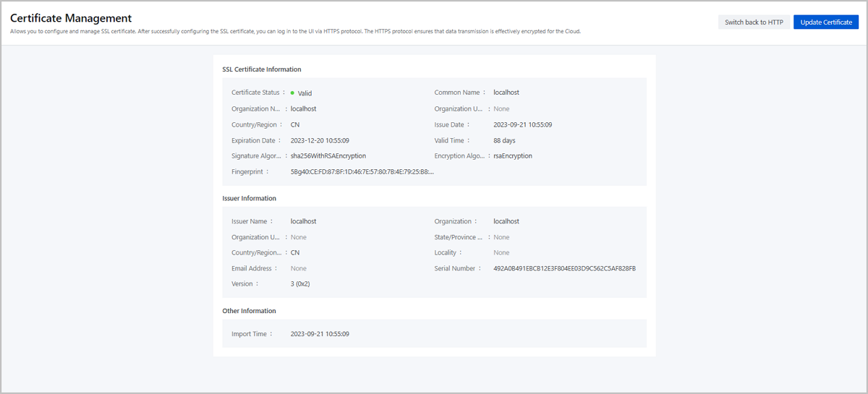The width and height of the screenshot is (868, 394).
Task: Select the Common Name localhost value
Action: [x=506, y=93]
